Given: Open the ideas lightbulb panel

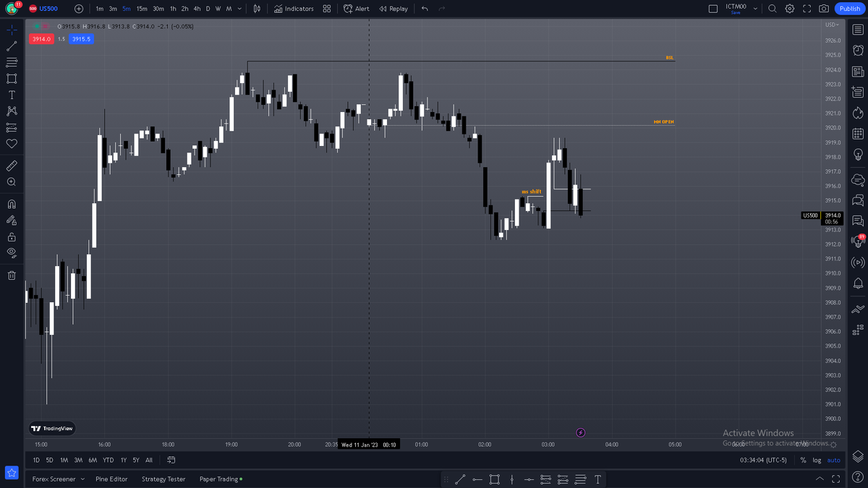Looking at the screenshot, I should click(x=858, y=155).
